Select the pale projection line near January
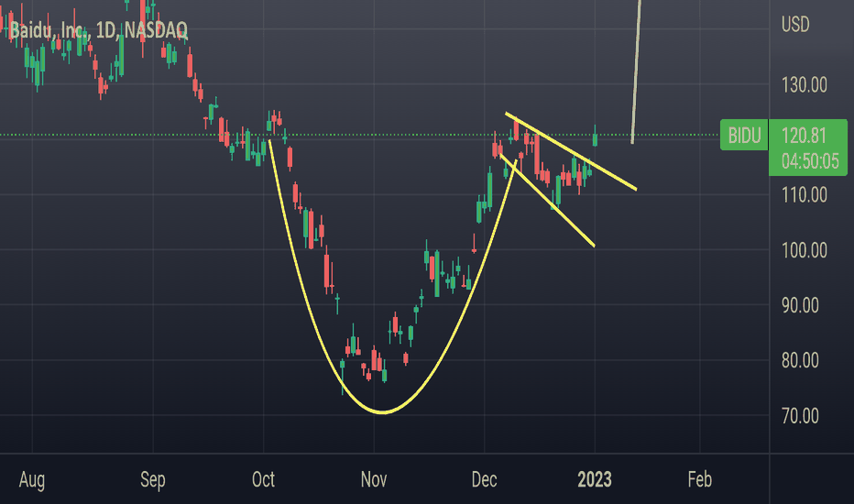 click(x=636, y=71)
